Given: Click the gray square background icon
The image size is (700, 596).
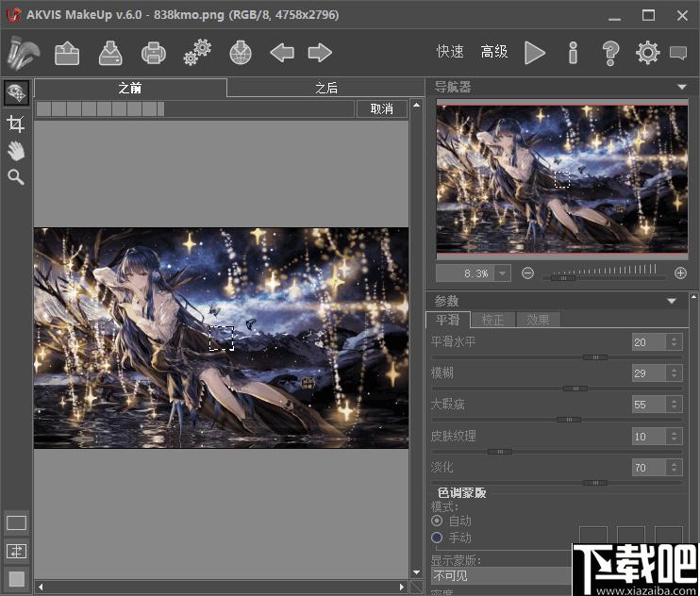Looking at the screenshot, I should coord(17,579).
